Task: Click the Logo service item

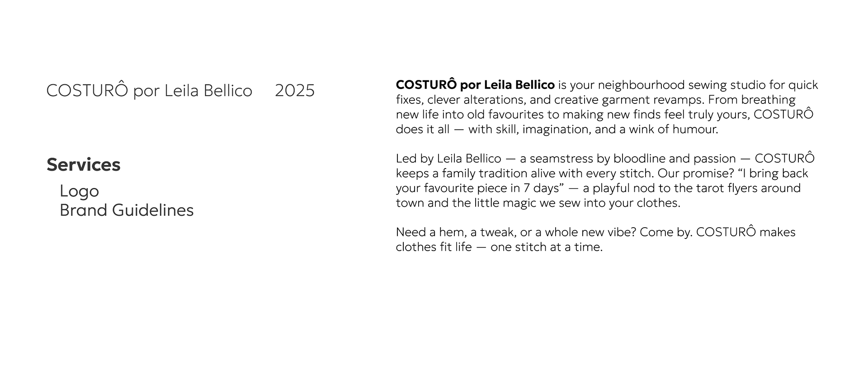Action: (79, 191)
